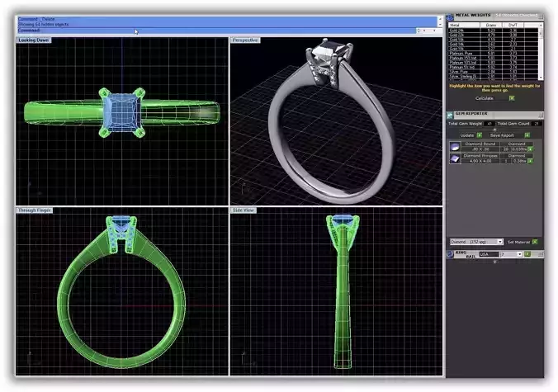This screenshot has width=558, height=392.
Task: Click the Diamond Round size cell
Action: [480, 149]
